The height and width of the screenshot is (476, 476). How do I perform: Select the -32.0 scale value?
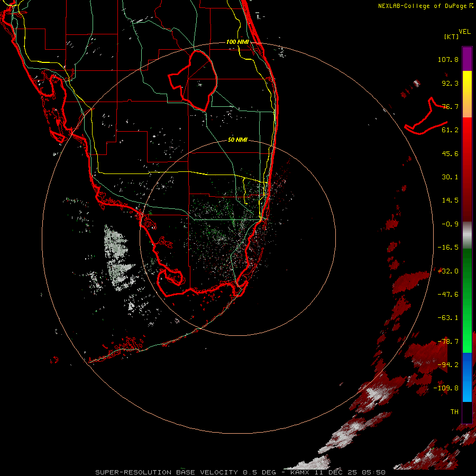(x=448, y=271)
